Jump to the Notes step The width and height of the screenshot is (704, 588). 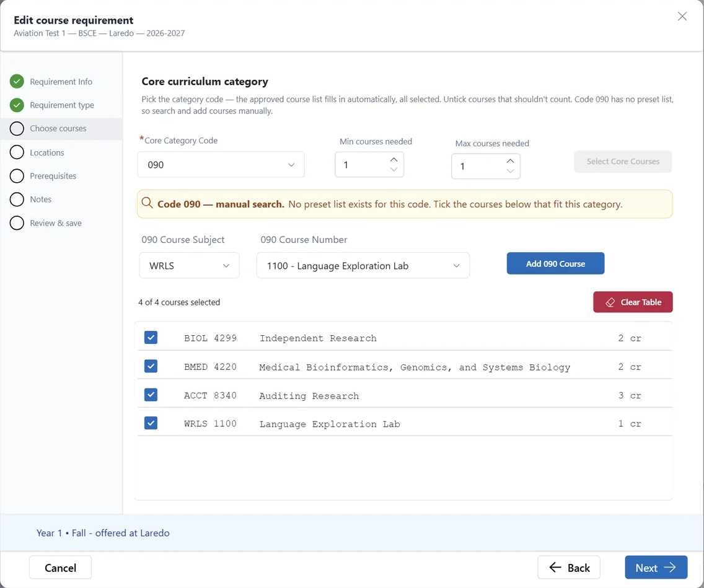41,200
